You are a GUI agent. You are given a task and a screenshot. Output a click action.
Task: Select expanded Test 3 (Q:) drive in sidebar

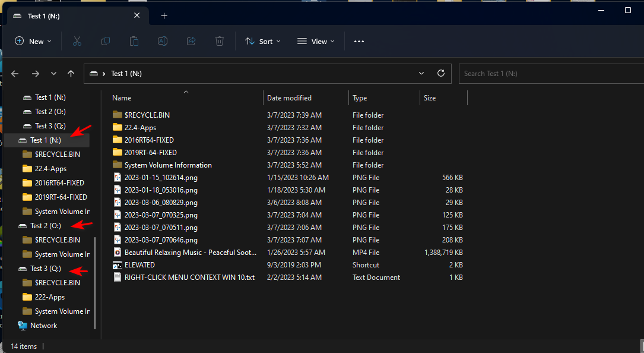click(x=46, y=269)
